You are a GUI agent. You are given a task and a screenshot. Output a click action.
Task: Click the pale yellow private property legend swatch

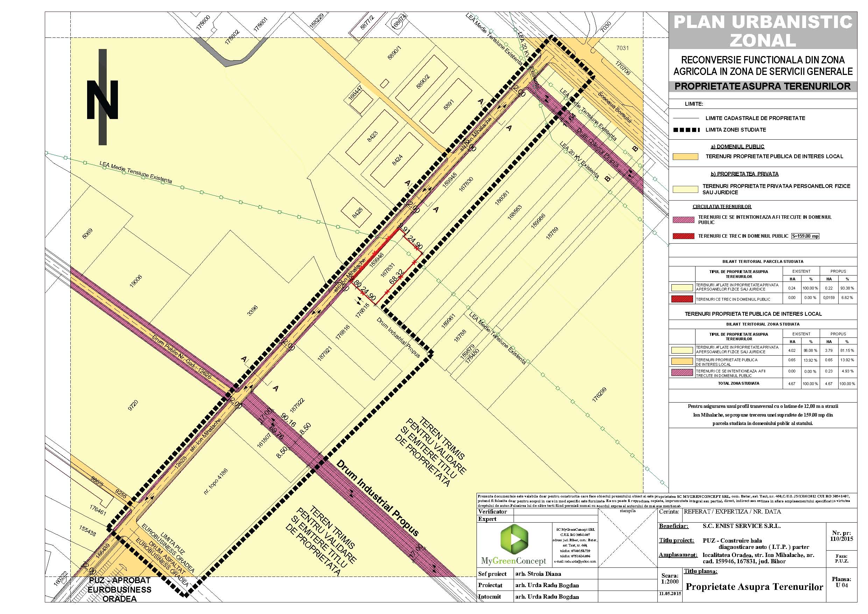685,189
